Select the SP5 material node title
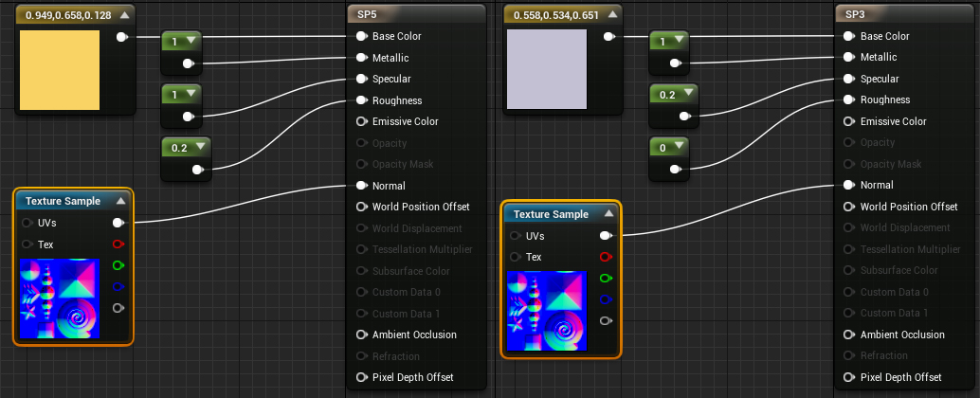The image size is (980, 398). (366, 14)
